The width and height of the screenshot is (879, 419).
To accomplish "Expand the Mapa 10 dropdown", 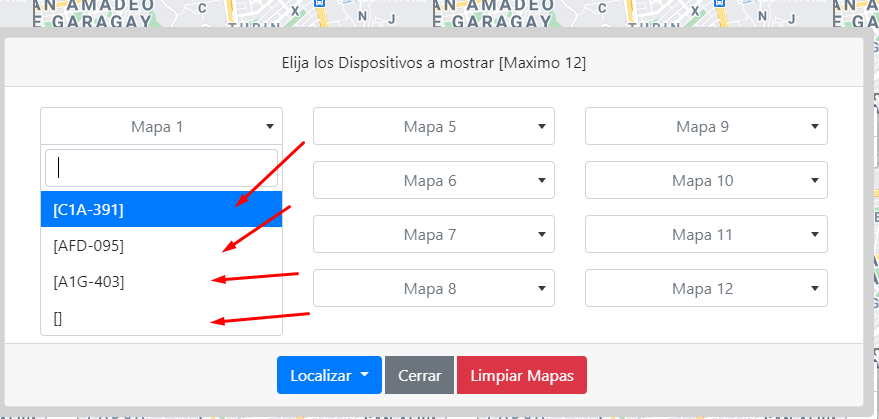I will pyautogui.click(x=705, y=181).
